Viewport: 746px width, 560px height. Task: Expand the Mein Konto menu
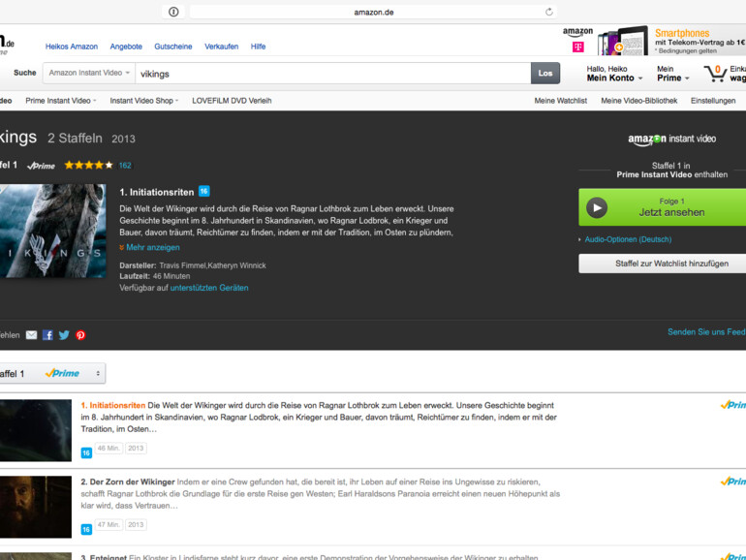(x=614, y=74)
